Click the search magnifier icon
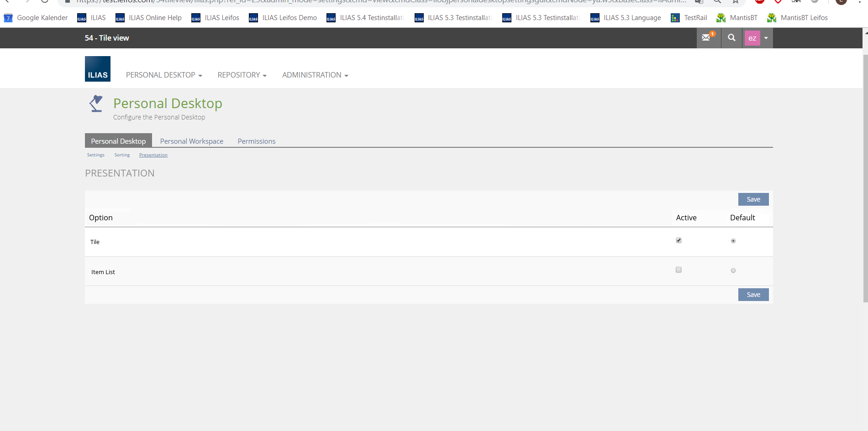 (x=731, y=38)
